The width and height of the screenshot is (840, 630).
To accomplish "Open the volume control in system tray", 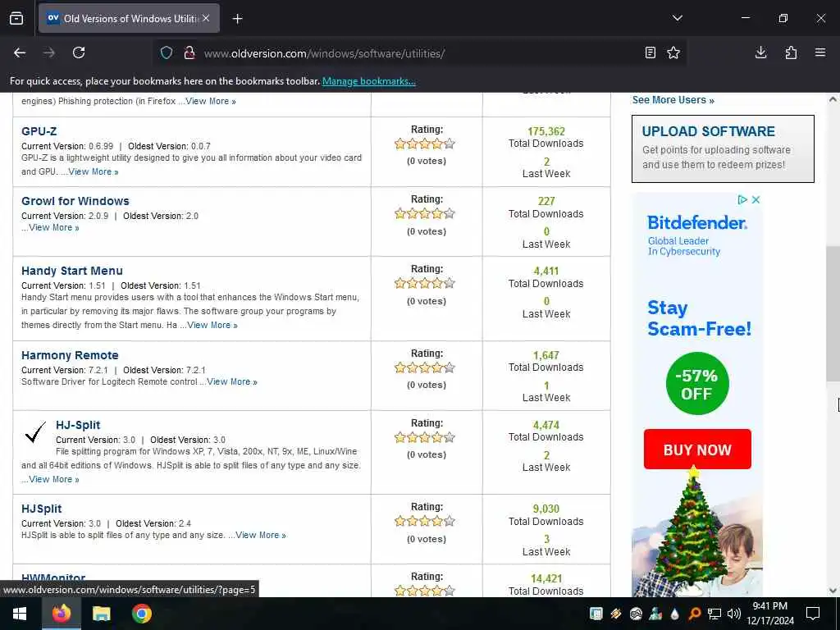I will (733, 614).
